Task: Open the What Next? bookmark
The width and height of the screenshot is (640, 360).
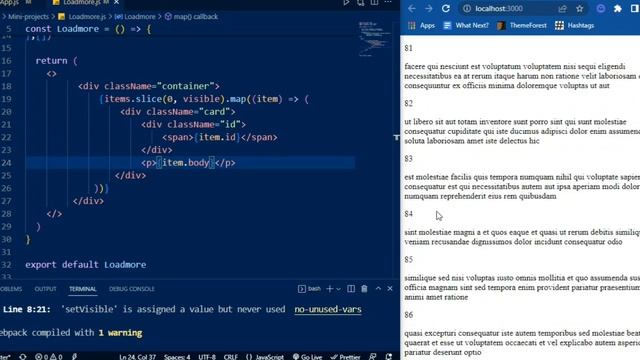Action: coord(466,25)
